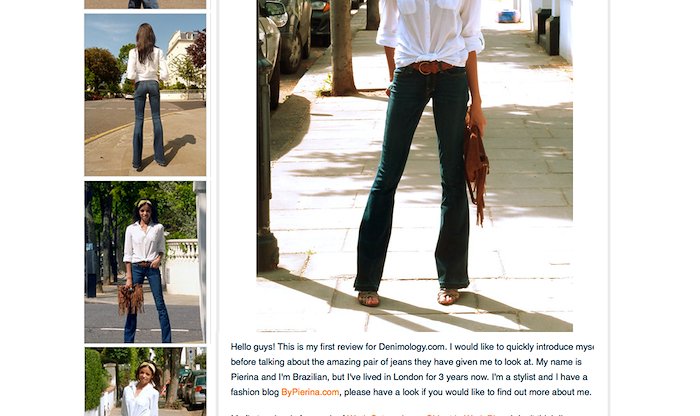Click the 'Hello guys!' opening text

click(253, 347)
